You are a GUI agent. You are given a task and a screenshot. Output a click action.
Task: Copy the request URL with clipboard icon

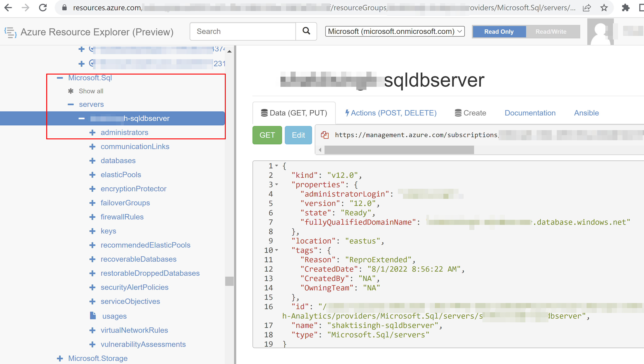pos(325,135)
